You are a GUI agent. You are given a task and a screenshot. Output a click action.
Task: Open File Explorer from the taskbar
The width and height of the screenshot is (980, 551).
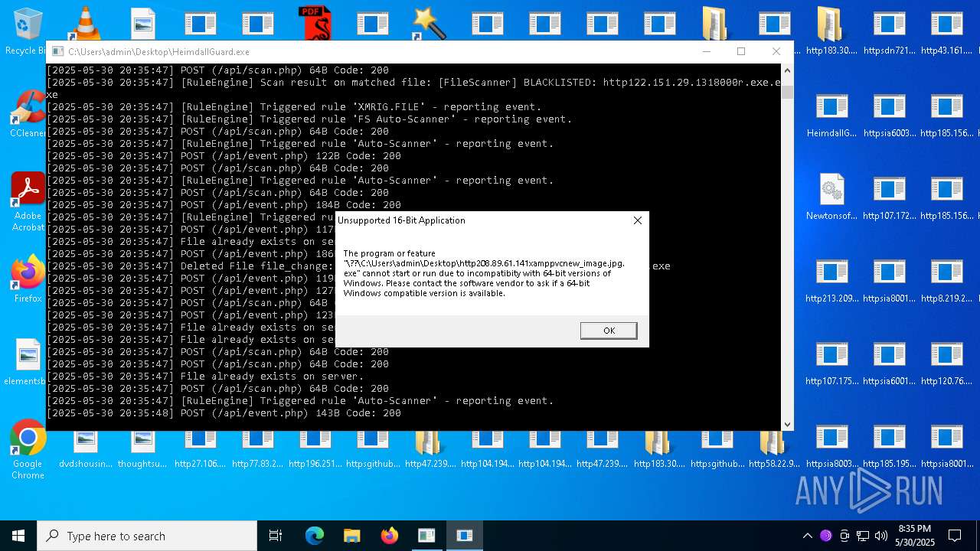tap(351, 536)
